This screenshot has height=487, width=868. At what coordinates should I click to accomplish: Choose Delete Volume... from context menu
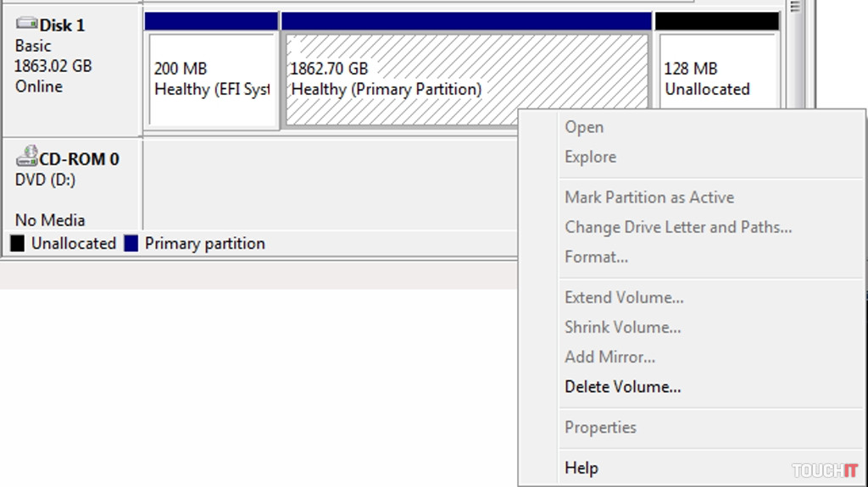pyautogui.click(x=622, y=387)
